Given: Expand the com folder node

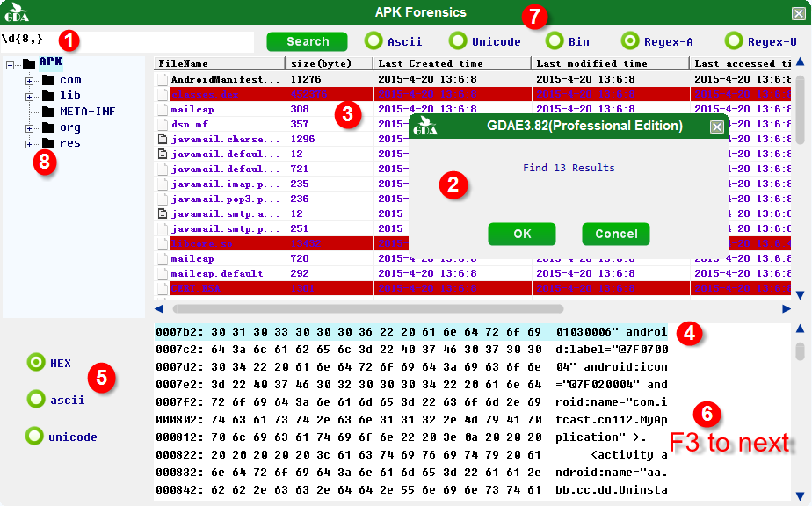Looking at the screenshot, I should [29, 81].
